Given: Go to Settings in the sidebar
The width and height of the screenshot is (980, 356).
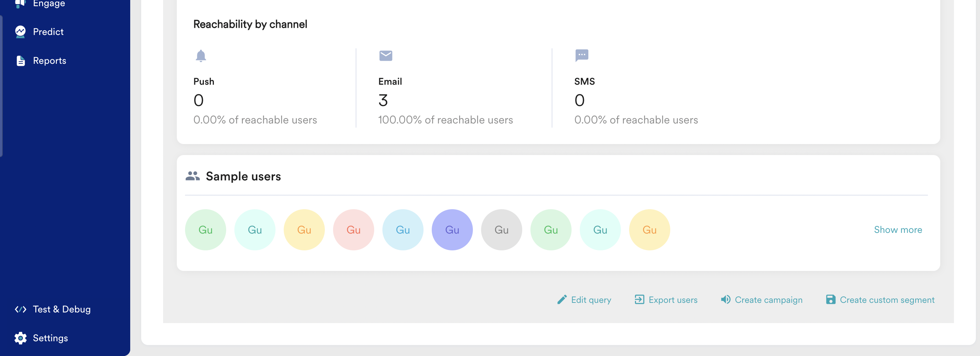Looking at the screenshot, I should [x=50, y=338].
